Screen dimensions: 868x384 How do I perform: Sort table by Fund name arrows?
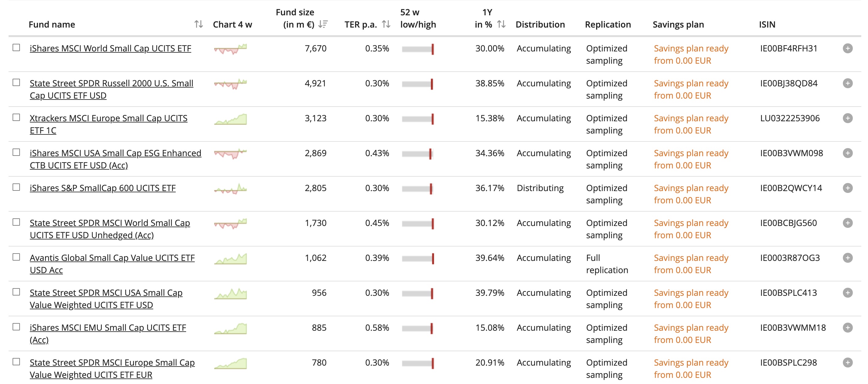pos(199,24)
